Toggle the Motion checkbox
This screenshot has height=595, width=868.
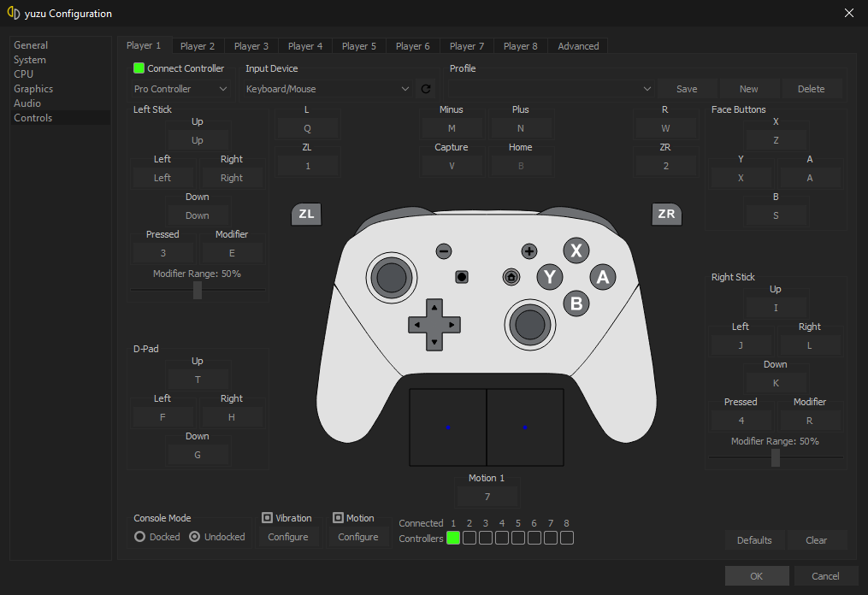point(338,517)
